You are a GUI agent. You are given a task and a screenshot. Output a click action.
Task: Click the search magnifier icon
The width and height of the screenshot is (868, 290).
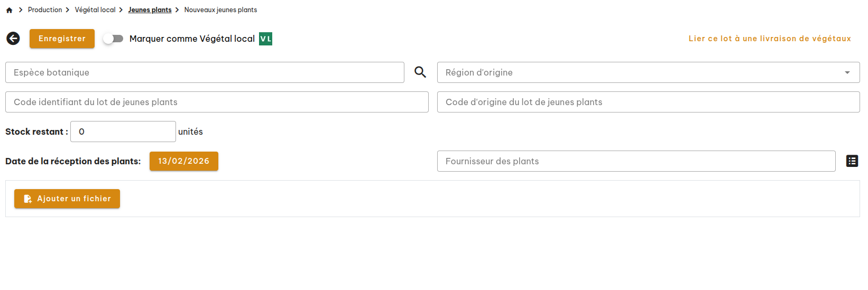[420, 72]
